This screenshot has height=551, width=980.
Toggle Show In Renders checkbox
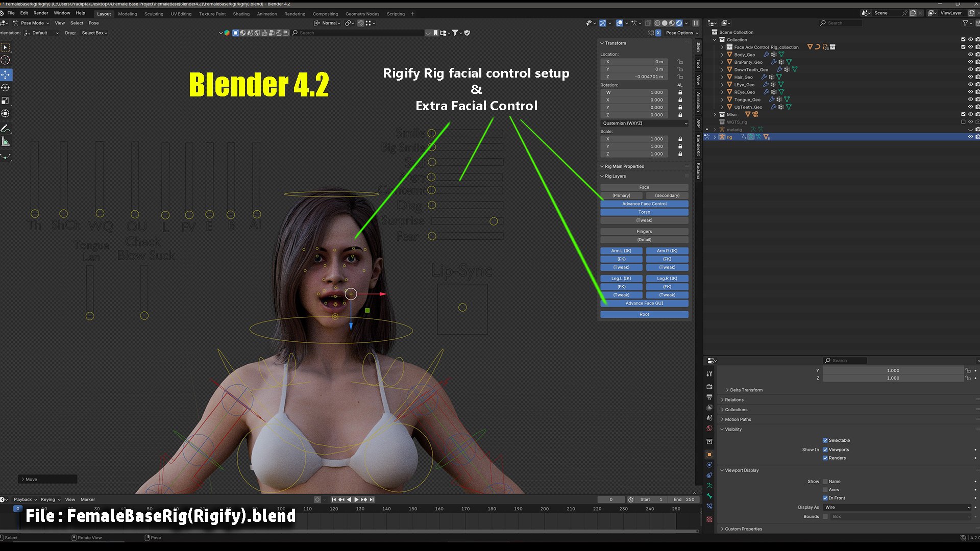tap(825, 458)
